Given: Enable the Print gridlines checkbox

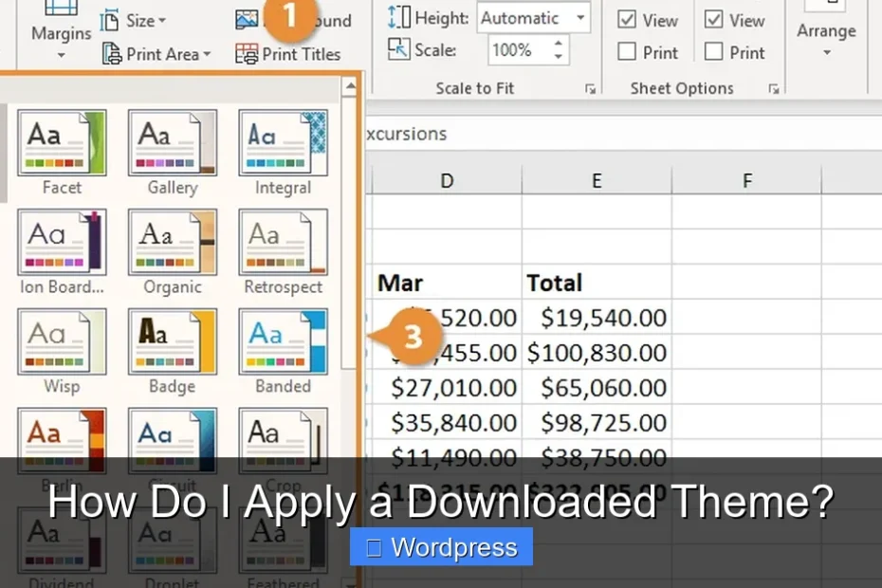Looking at the screenshot, I should coord(628,52).
